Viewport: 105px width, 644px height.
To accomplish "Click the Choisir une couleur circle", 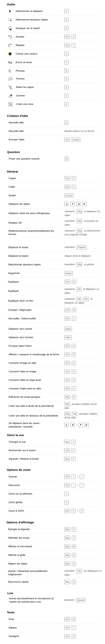I will point(10,54).
